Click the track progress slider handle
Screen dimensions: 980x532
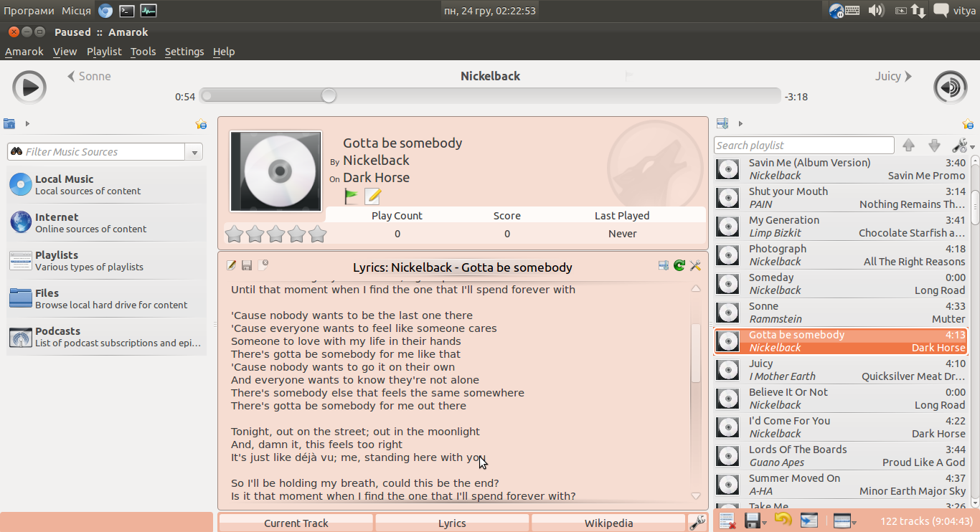329,96
